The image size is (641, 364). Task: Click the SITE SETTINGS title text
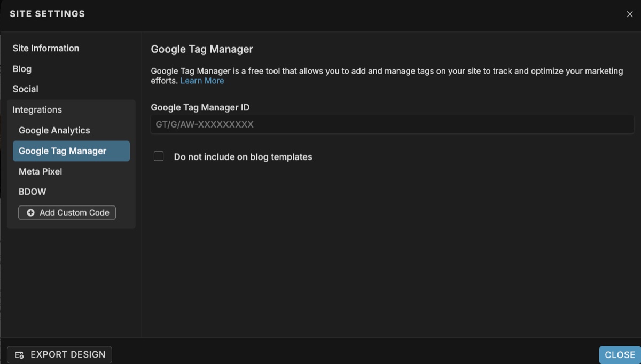pyautogui.click(x=47, y=14)
